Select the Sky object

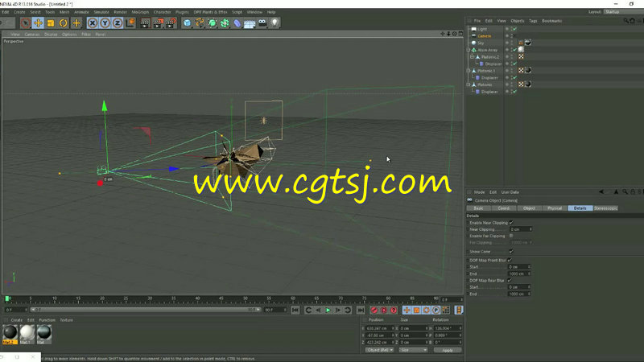481,43
